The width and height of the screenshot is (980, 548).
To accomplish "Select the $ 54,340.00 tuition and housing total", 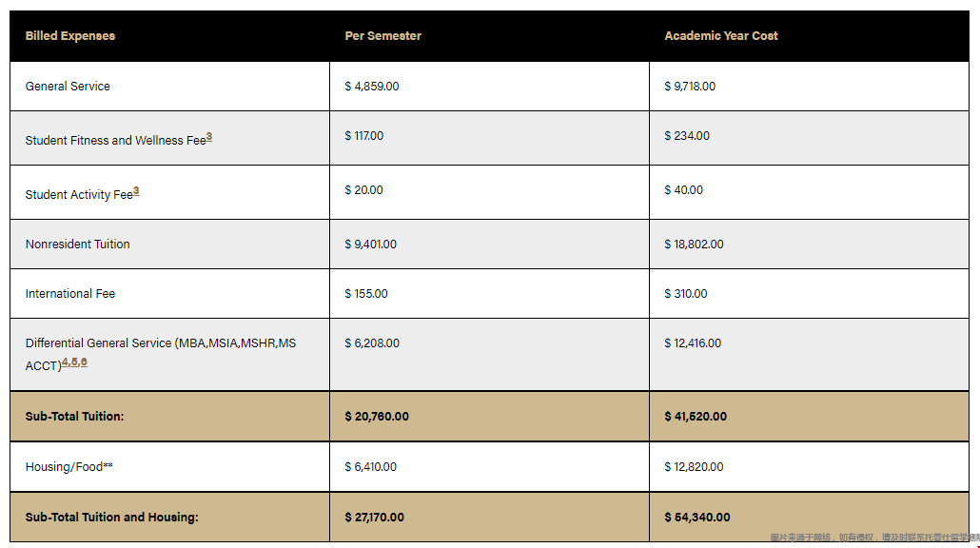I will 697,518.
